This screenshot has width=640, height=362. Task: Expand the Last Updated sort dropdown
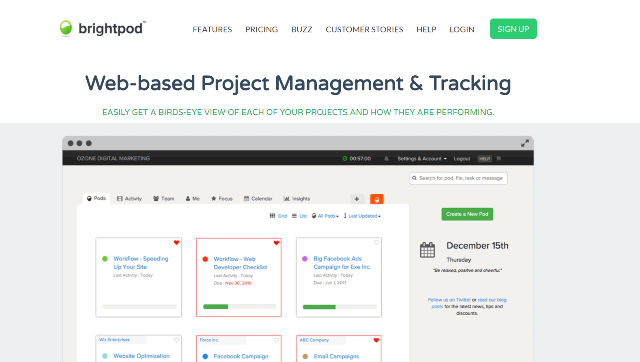coord(362,216)
